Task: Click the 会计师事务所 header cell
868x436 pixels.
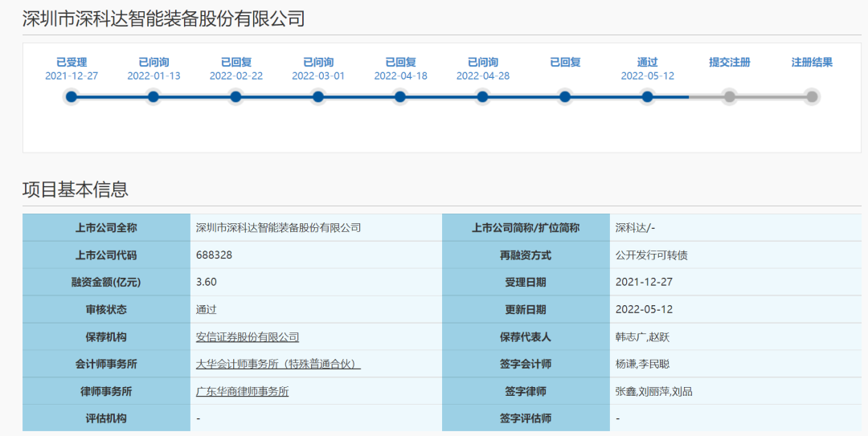Action: [106, 364]
